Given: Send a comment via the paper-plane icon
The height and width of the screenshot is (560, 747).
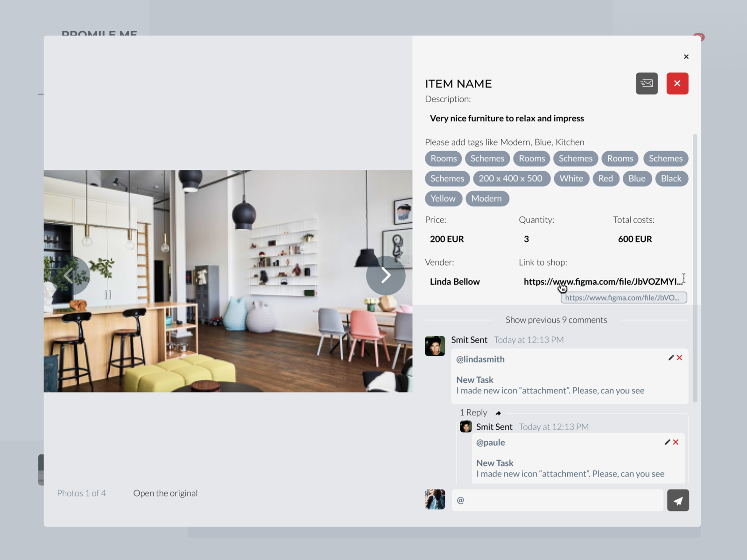Looking at the screenshot, I should (x=678, y=500).
